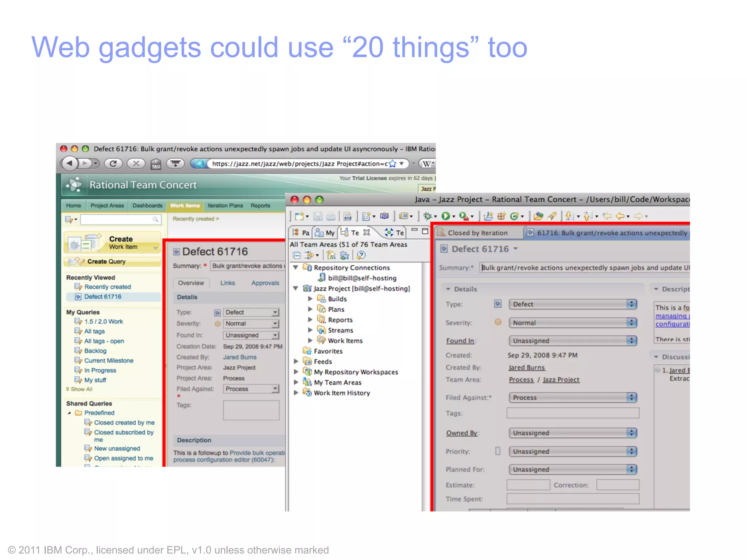Click the Debug bug icon in Eclipse toolbar
Viewport: 747px width, 560px height.
[427, 216]
